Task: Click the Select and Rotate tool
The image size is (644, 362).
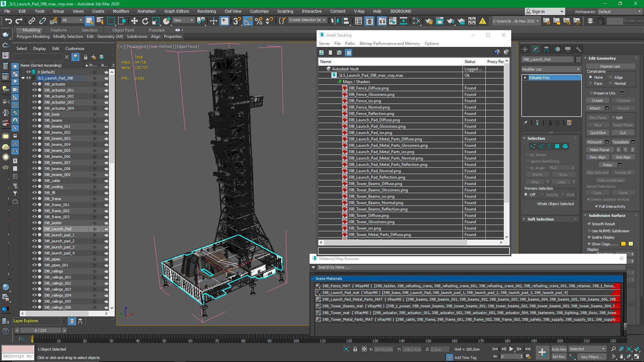Action: click(145, 21)
